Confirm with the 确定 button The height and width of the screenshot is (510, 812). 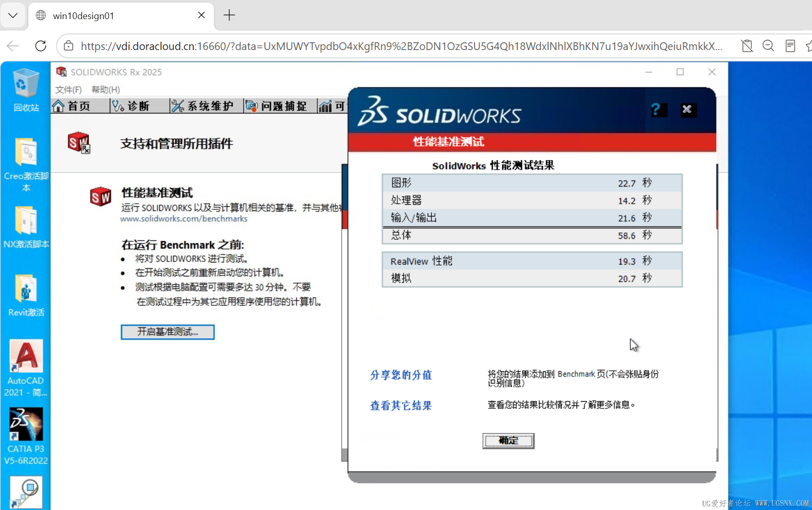point(508,441)
